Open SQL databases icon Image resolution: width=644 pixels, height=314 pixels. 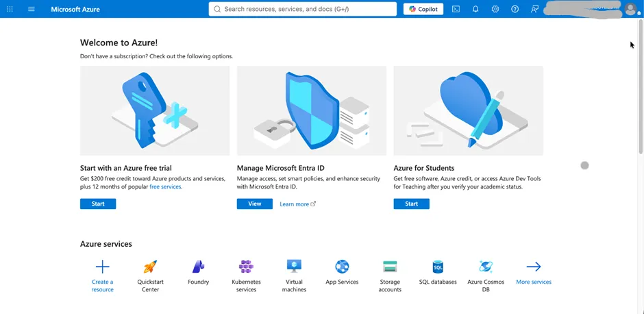click(x=438, y=267)
